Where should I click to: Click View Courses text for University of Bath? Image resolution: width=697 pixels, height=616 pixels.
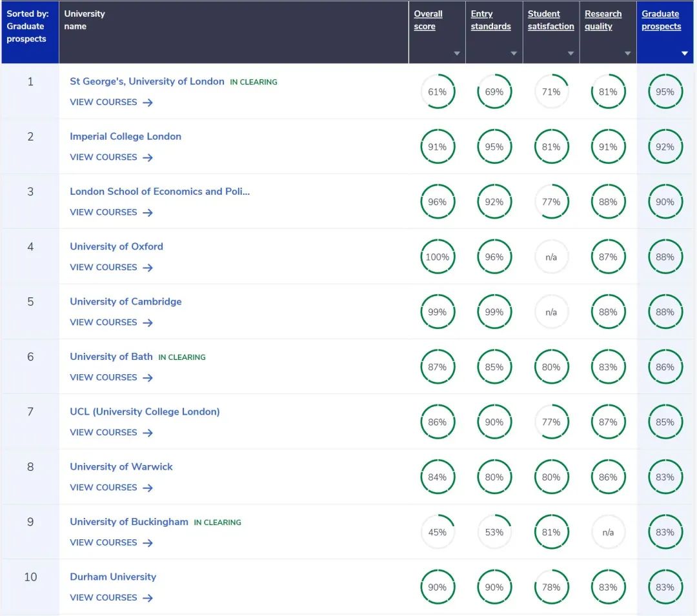point(103,377)
